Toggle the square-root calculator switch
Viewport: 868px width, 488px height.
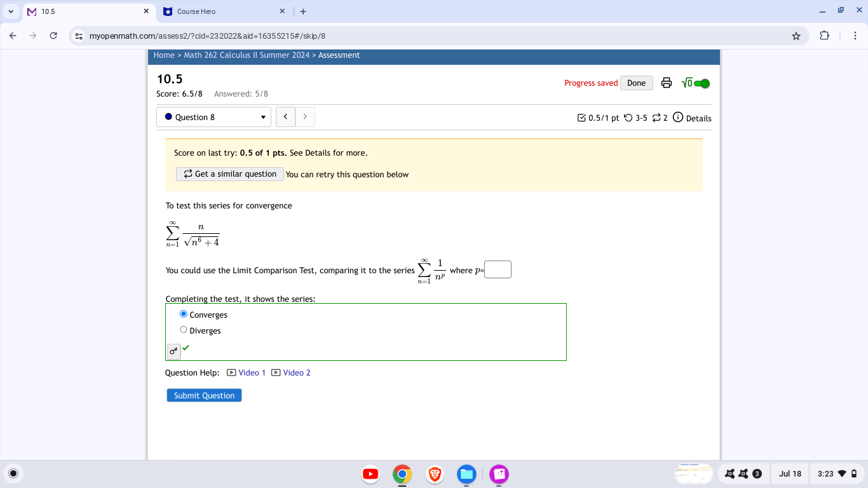696,83
